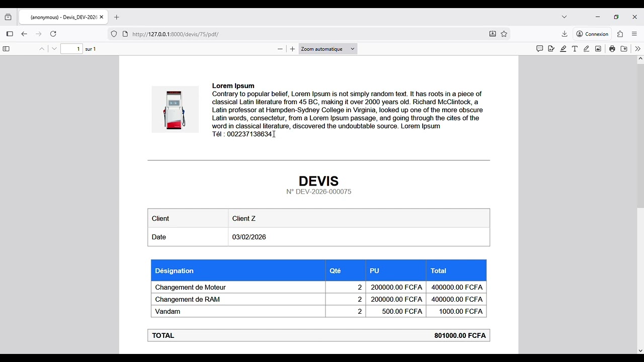
Task: Select the PDF highlight tool
Action: [x=563, y=49]
